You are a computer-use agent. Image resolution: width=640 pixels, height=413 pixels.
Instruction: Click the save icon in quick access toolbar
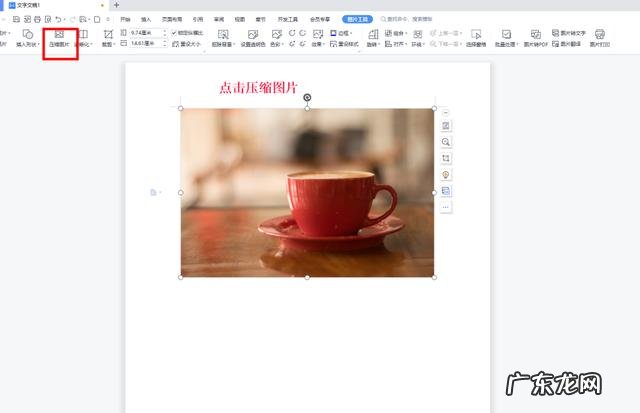click(16, 19)
